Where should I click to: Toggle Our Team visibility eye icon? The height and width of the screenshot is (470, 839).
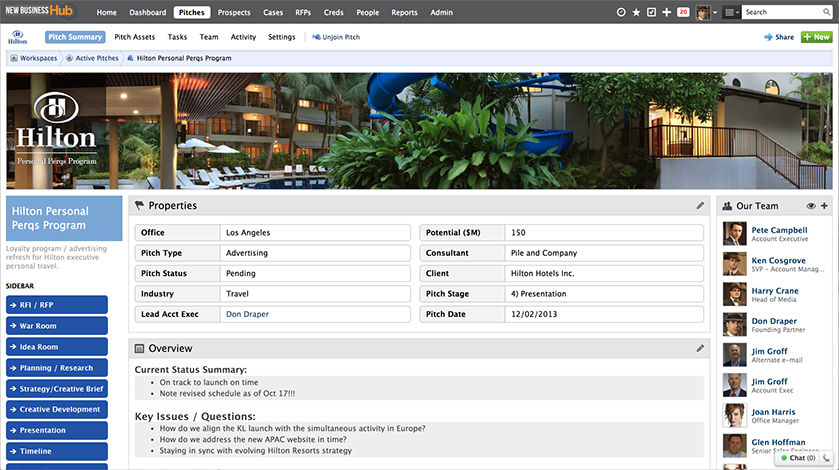811,206
